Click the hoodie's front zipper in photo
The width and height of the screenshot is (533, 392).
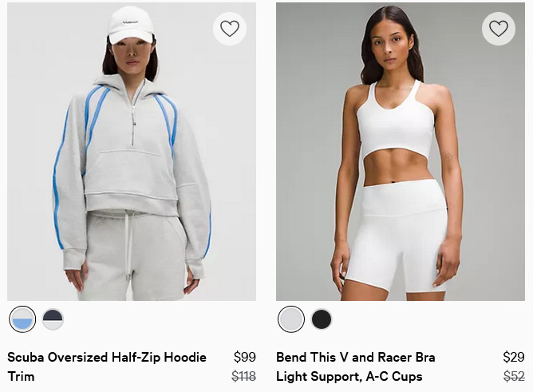click(x=135, y=113)
